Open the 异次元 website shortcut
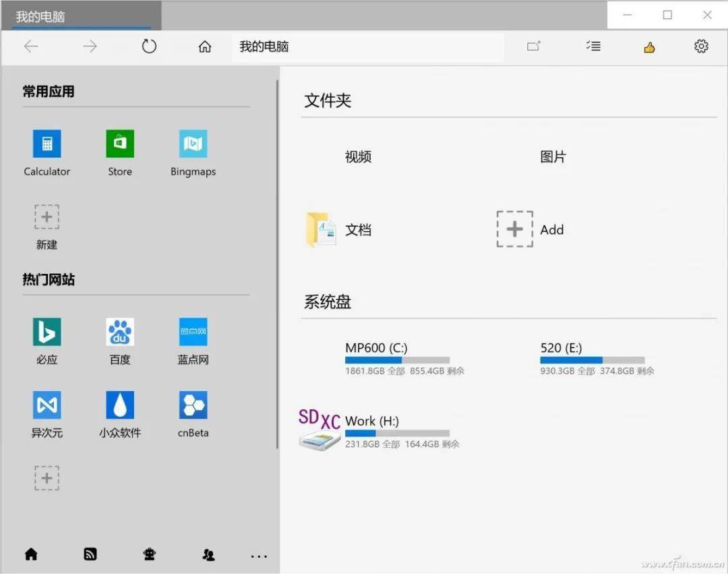The width and height of the screenshot is (728, 574). tap(47, 415)
